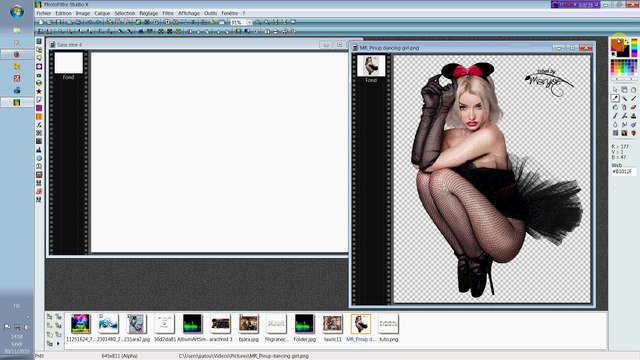Open the zoom percentage dropdown
The height and width of the screenshot is (360, 640).
tap(249, 22)
